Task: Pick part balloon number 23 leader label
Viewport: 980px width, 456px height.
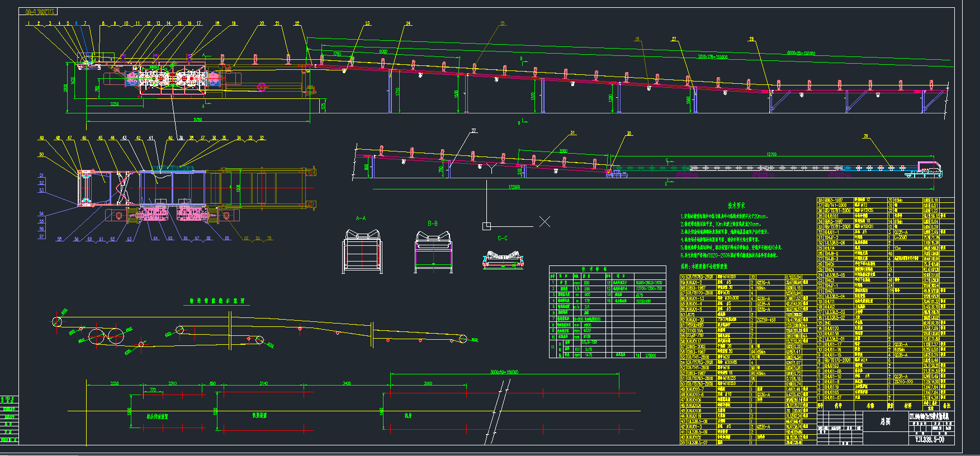Action: tap(367, 24)
